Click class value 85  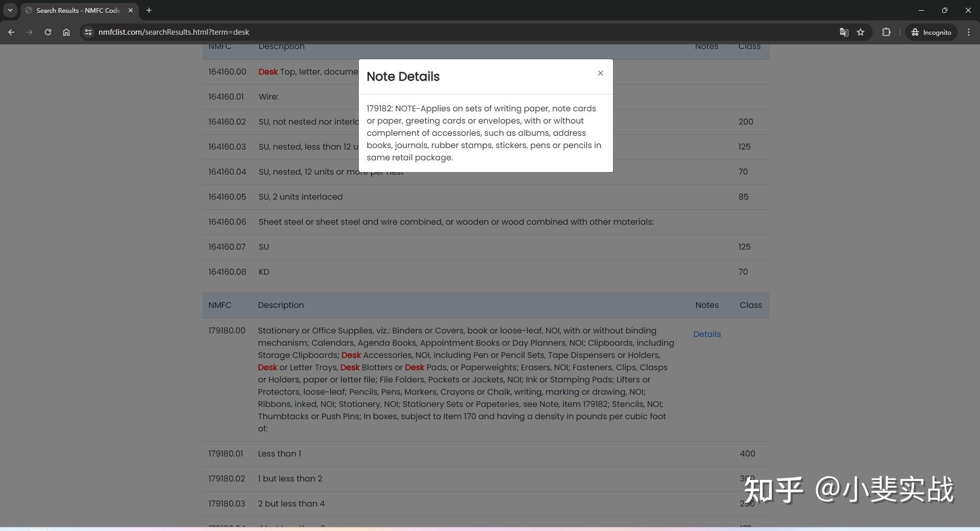click(743, 197)
